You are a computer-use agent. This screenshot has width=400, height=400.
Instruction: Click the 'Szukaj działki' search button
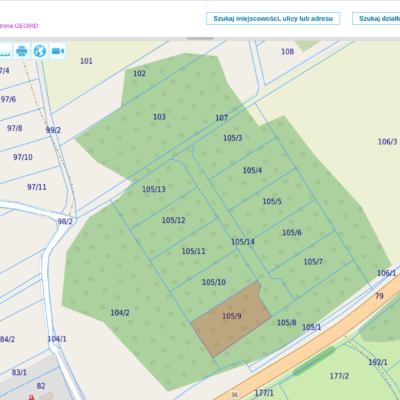(376, 19)
